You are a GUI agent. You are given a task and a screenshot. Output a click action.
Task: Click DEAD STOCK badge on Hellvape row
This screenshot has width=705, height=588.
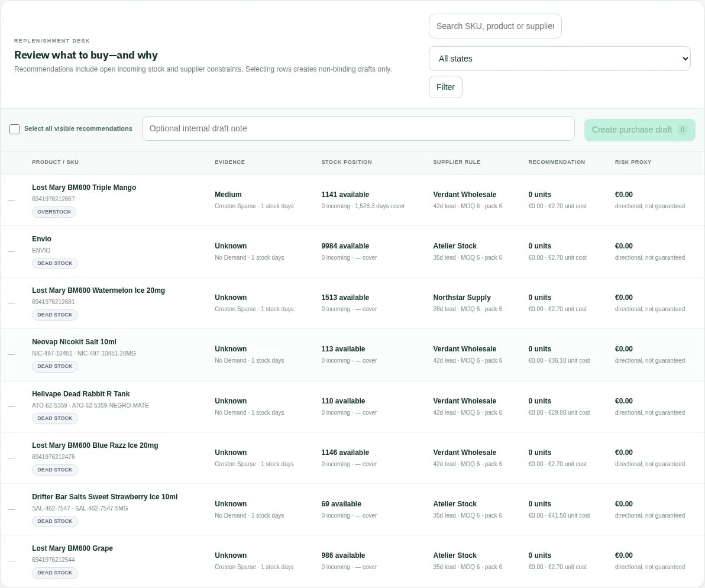55,419
